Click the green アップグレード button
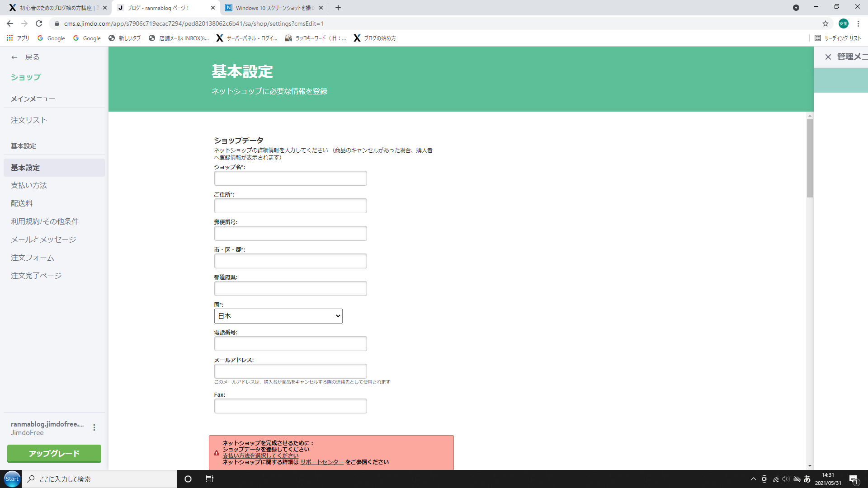 (54, 453)
